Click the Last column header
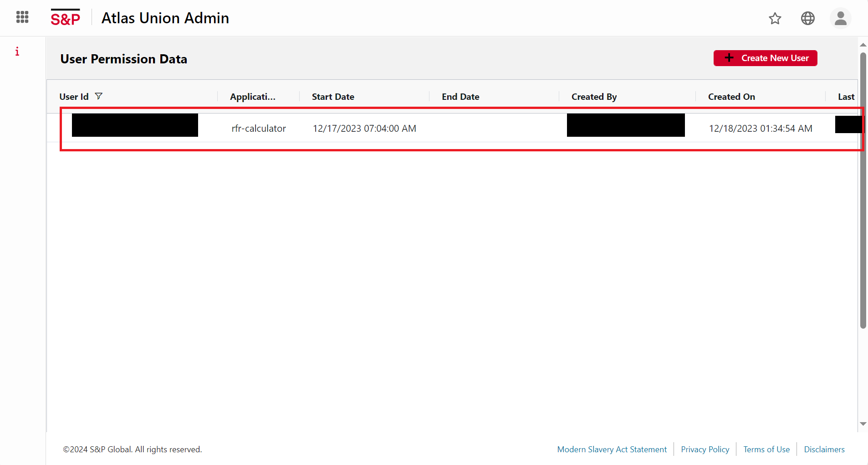 click(x=846, y=97)
